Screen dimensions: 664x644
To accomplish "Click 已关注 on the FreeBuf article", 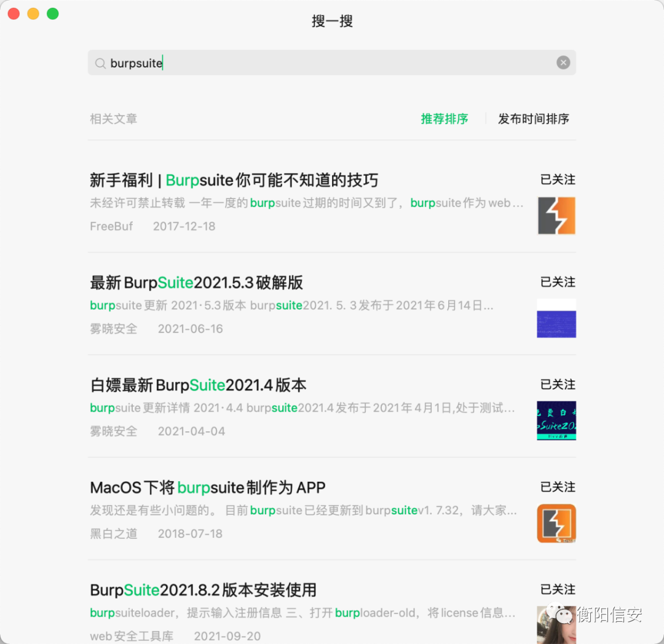I will (x=558, y=179).
